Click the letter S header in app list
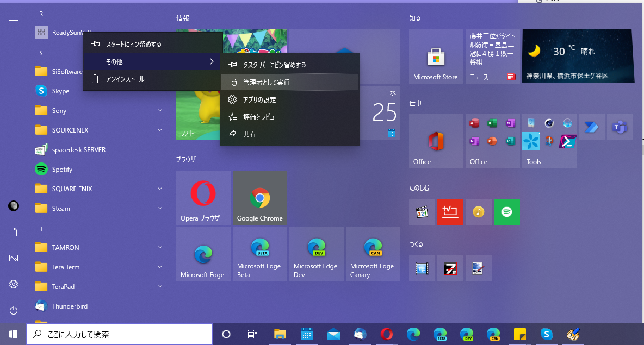This screenshot has height=345, width=644. (41, 53)
